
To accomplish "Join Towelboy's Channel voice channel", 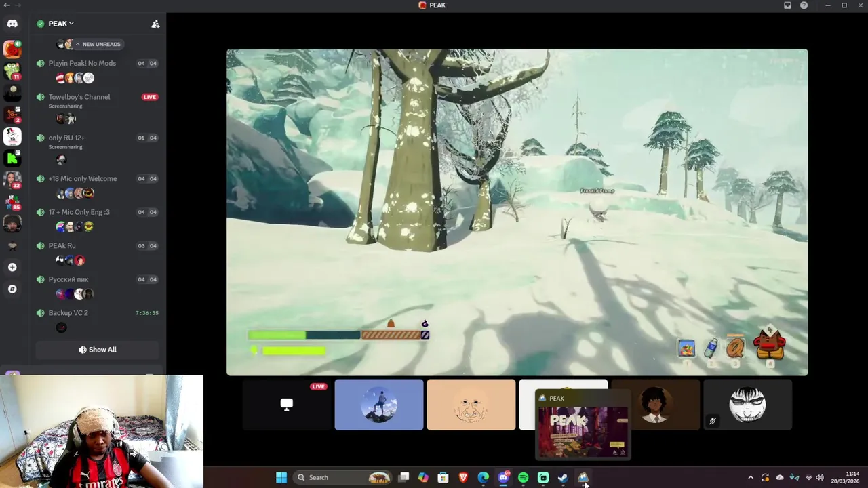I will (79, 97).
